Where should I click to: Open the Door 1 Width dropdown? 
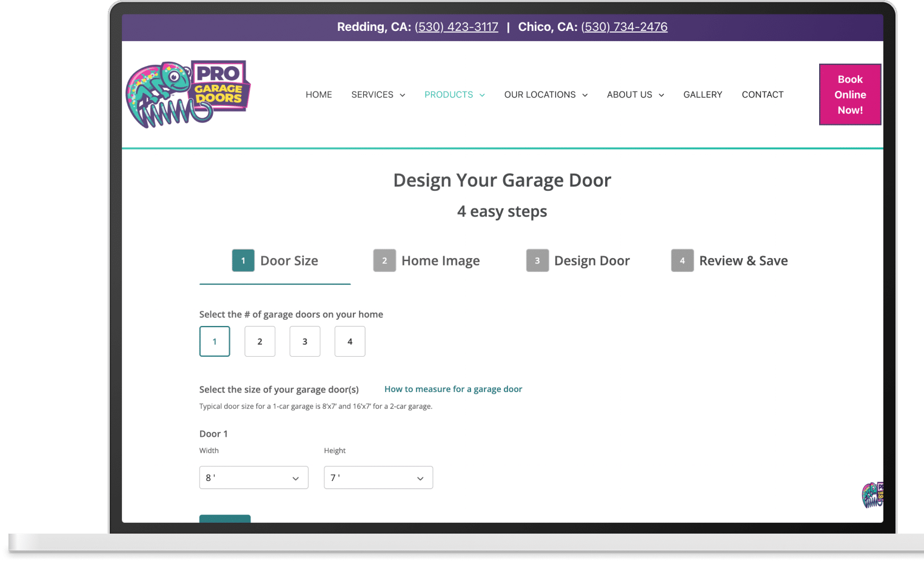pos(253,477)
